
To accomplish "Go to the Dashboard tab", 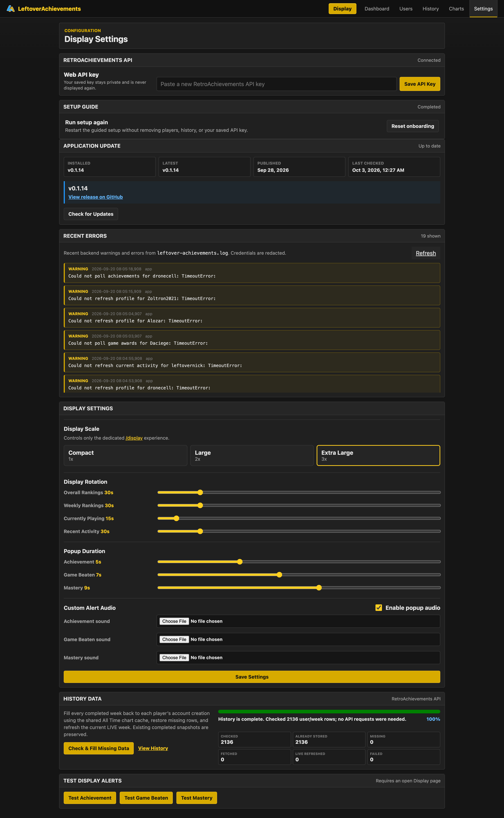I will pos(377,9).
